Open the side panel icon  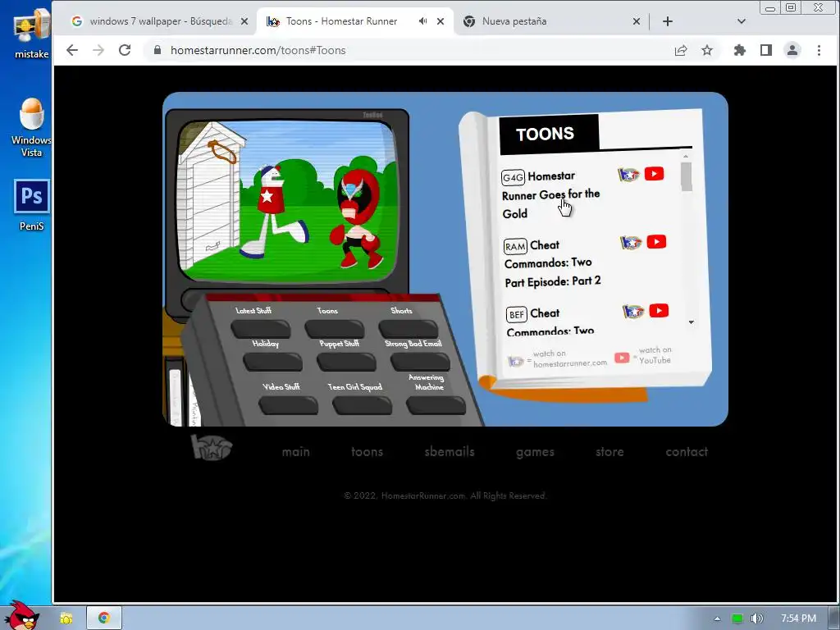[766, 50]
